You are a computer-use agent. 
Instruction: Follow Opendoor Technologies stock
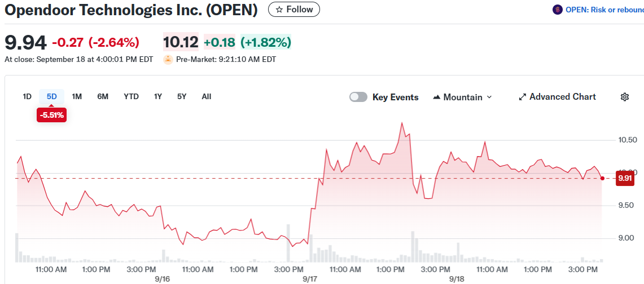(293, 10)
